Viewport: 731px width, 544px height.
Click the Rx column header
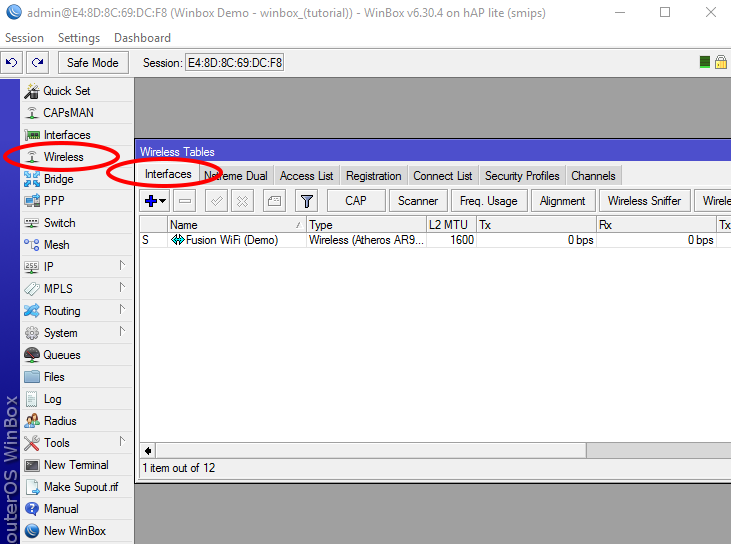[656, 225]
